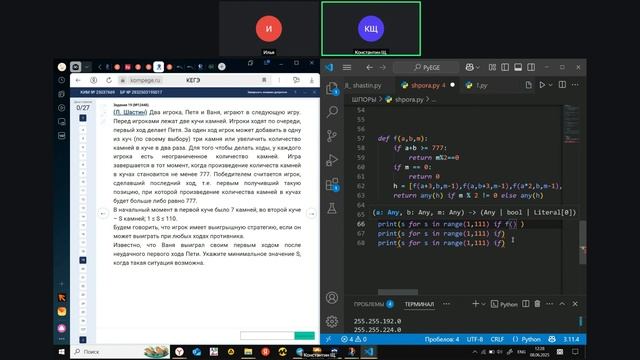Open the Manage gear in VS Code
The height and width of the screenshot is (360, 640).
pos(332,321)
